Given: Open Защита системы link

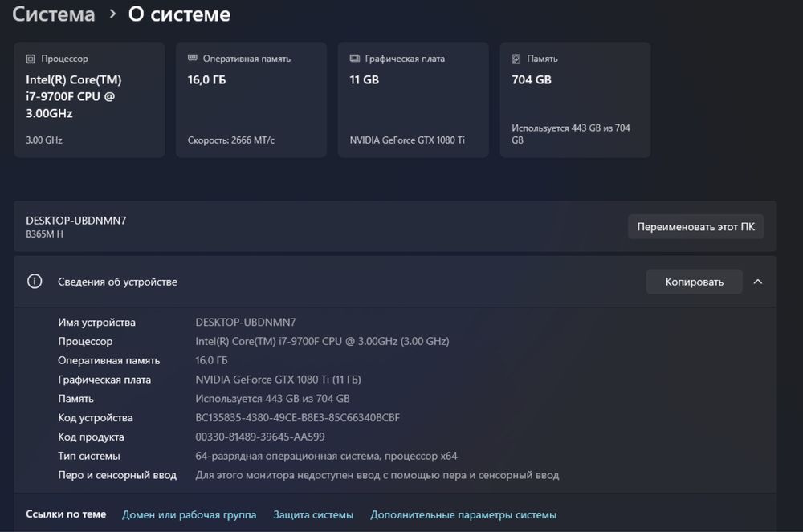Looking at the screenshot, I should point(313,514).
